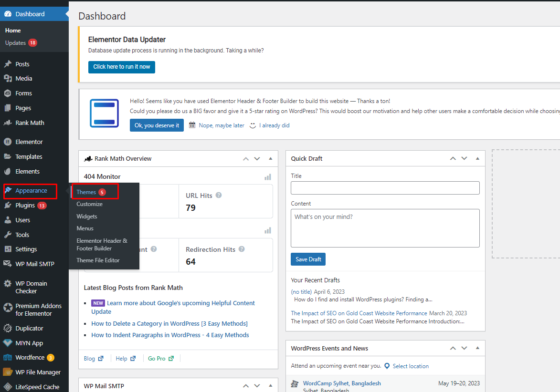Click the Elementor logo icon in sidebar

[x=8, y=142]
